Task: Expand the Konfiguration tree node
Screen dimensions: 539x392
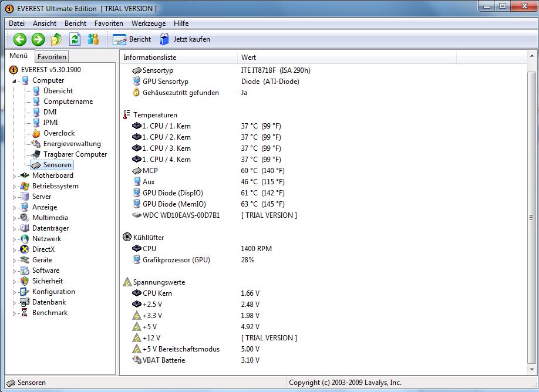Action: point(14,292)
